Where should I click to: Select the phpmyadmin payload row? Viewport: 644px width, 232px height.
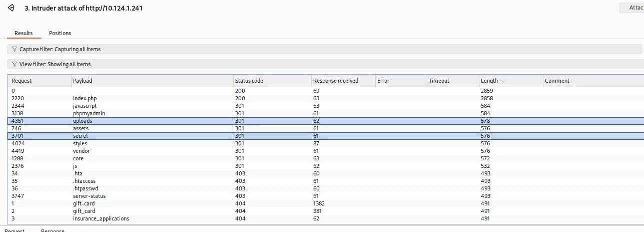pyautogui.click(x=89, y=113)
